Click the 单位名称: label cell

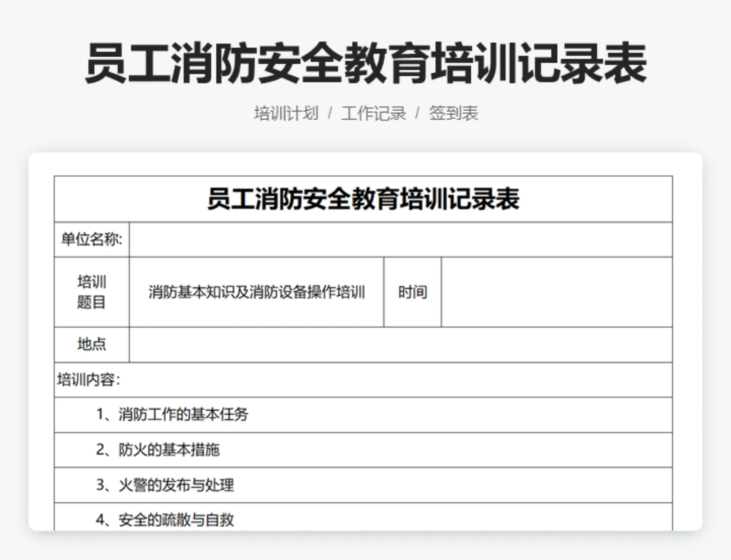tap(92, 240)
